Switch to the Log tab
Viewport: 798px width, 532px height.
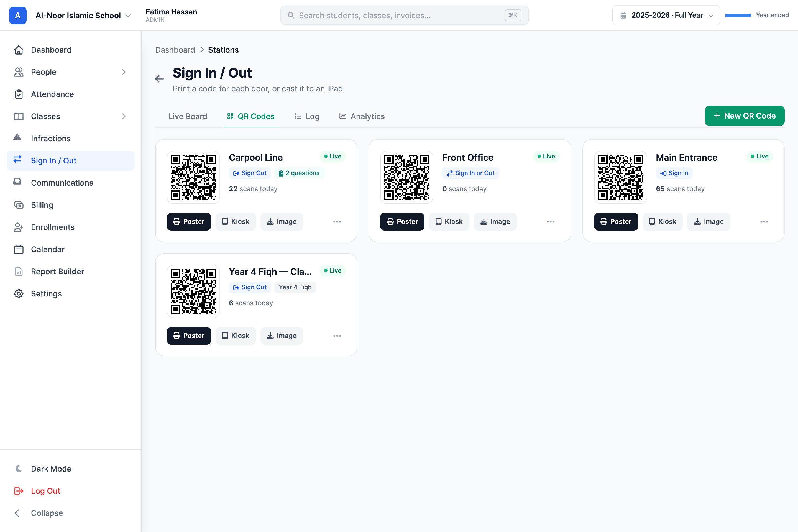pos(307,116)
